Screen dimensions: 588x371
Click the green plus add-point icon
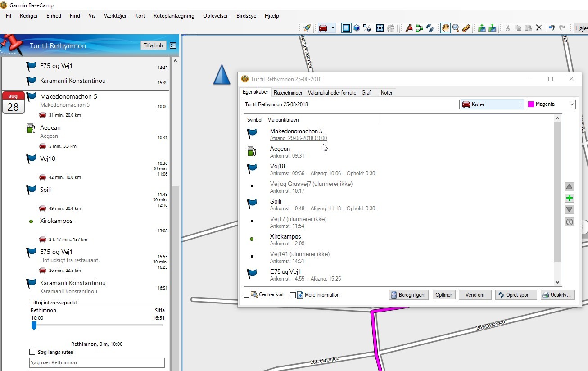click(570, 198)
